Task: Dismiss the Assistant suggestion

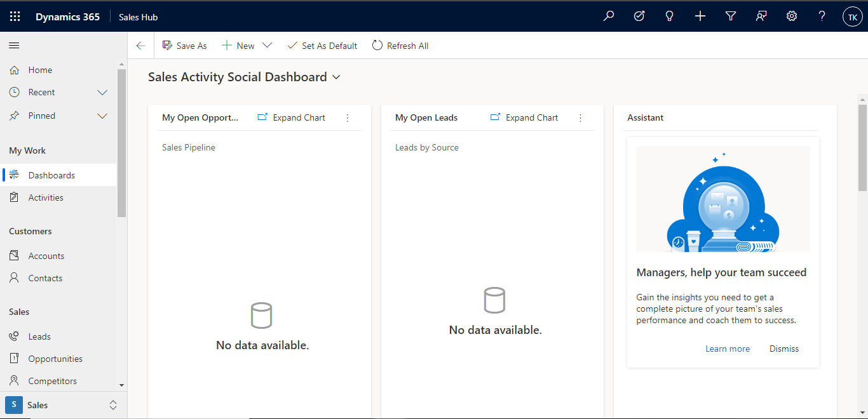Action: (x=783, y=348)
